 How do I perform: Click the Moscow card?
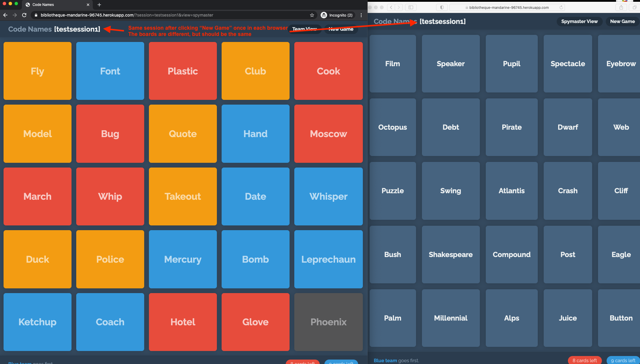coord(329,134)
